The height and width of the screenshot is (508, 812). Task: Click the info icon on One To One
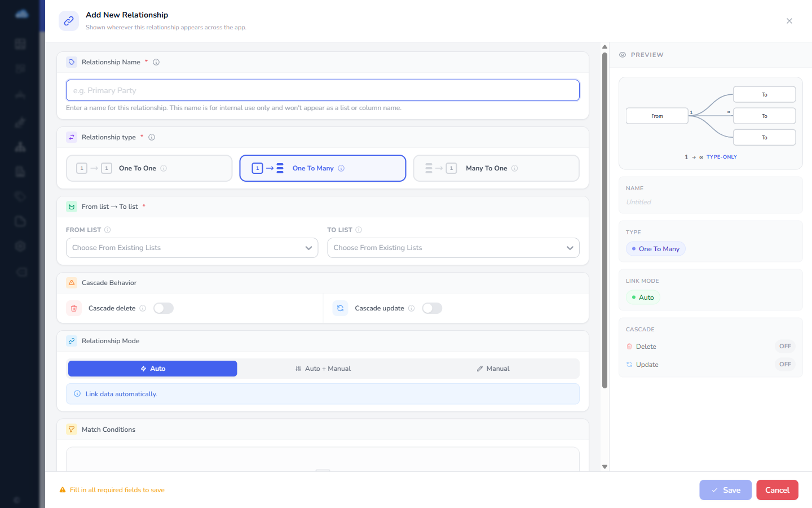click(x=164, y=168)
